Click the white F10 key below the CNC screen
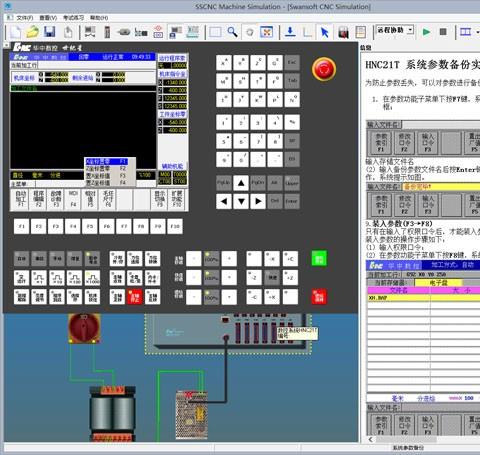Viewport: 480px width, 455px height. coord(175,226)
